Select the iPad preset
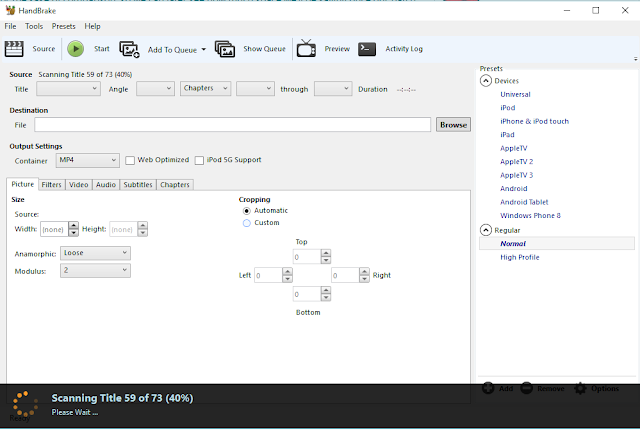 [x=507, y=135]
